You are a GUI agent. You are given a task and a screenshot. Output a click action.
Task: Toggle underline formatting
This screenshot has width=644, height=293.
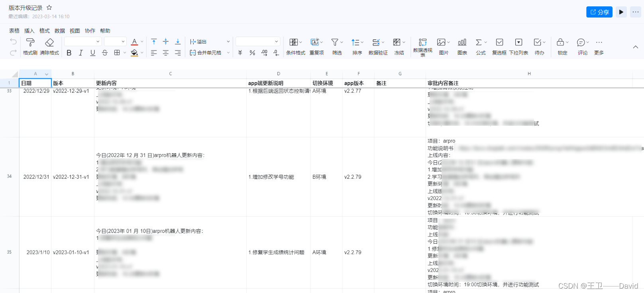click(92, 53)
